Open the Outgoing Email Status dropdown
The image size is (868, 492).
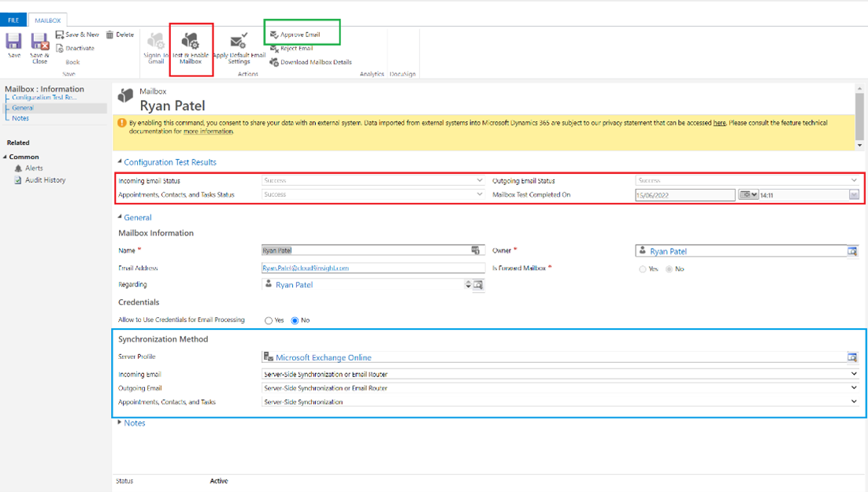pyautogui.click(x=853, y=179)
